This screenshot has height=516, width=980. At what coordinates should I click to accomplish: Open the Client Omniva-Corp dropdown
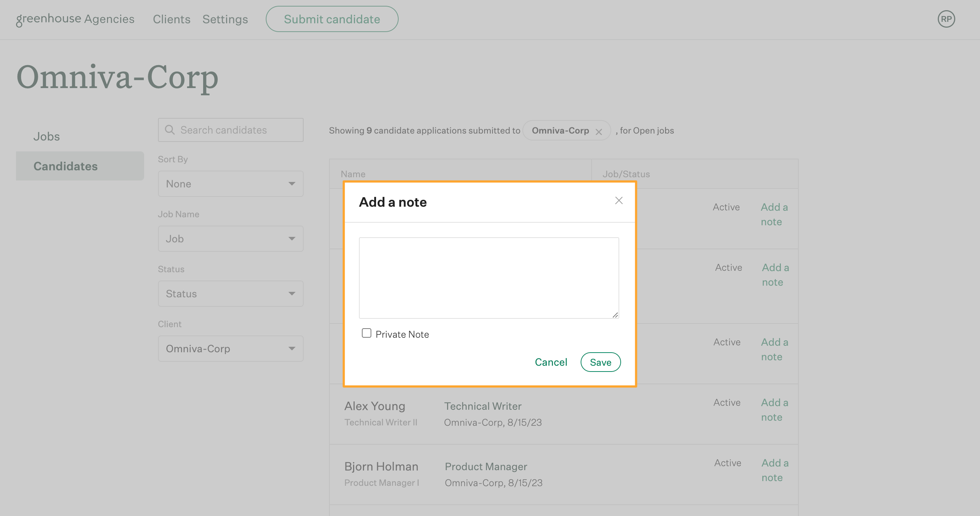(230, 349)
